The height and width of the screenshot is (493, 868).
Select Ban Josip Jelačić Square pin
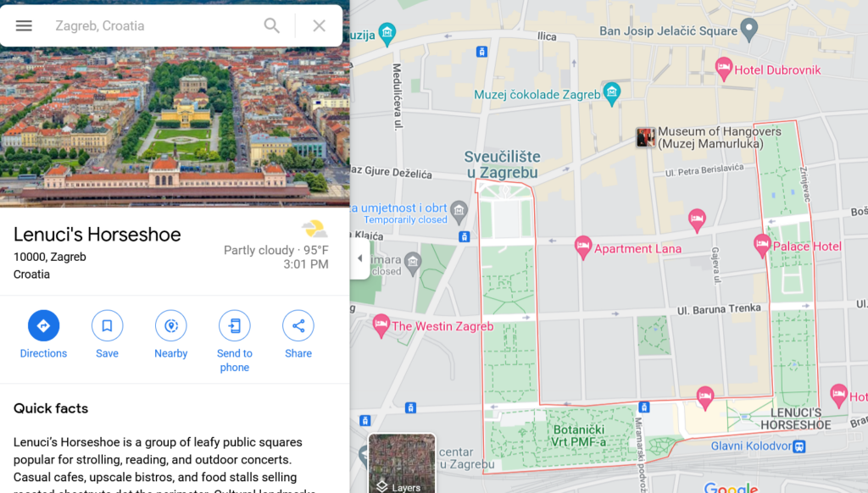[x=749, y=30]
